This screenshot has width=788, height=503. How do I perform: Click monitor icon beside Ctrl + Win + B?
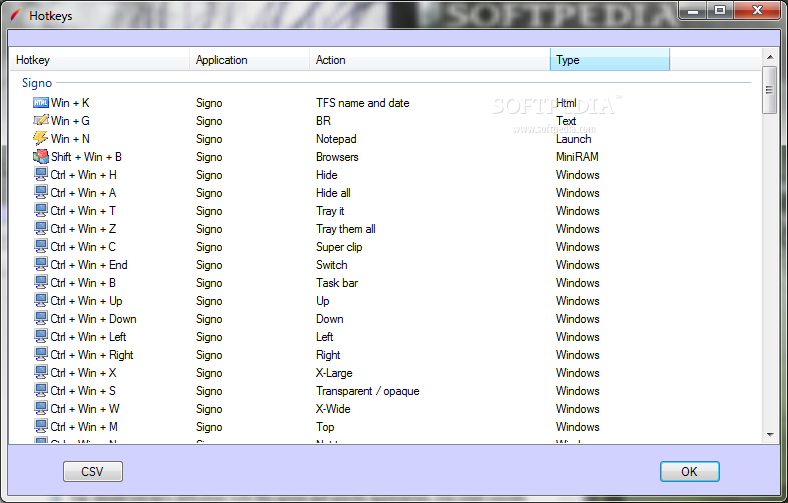tap(41, 282)
